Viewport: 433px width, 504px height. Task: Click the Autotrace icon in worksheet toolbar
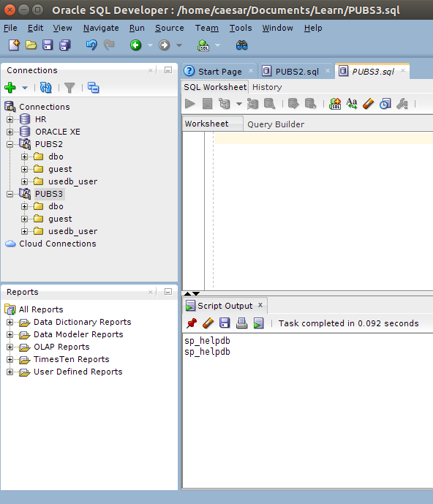(253, 104)
